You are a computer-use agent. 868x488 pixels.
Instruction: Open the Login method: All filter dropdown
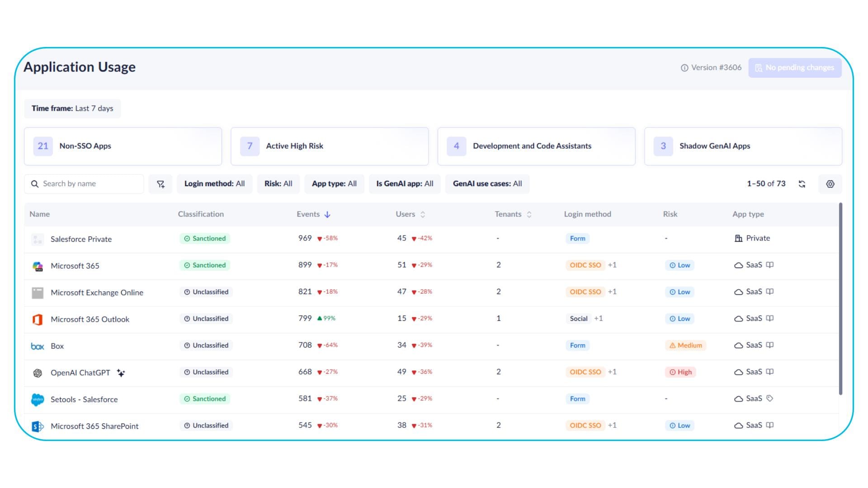(214, 184)
